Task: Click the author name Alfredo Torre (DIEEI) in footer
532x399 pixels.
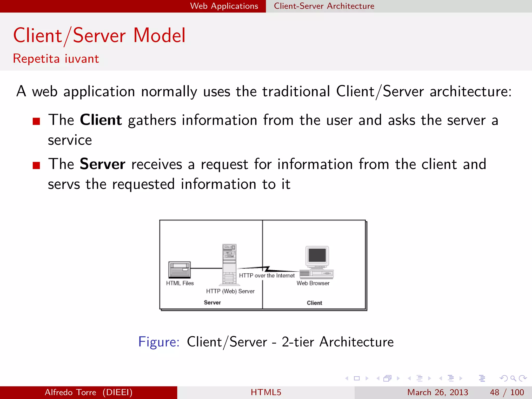Action: pos(89,392)
